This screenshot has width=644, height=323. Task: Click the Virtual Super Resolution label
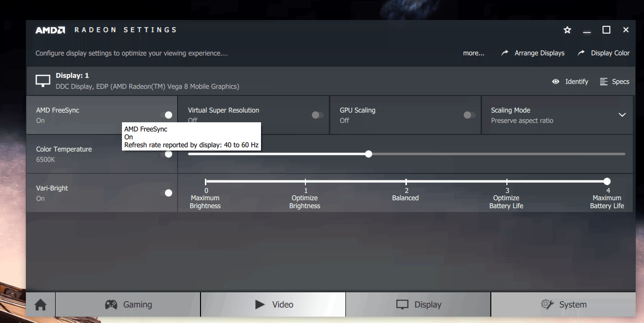click(223, 110)
